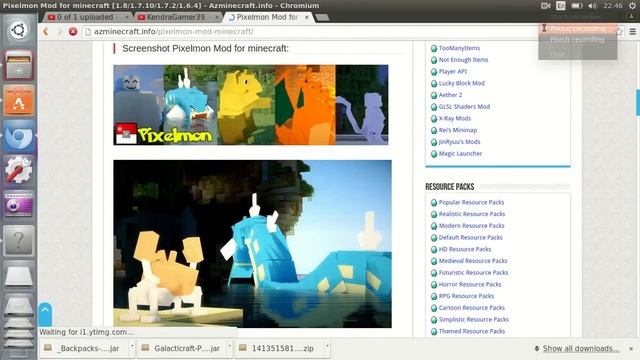Click Show all downloads link
The height and width of the screenshot is (360, 640).
pos(580,349)
